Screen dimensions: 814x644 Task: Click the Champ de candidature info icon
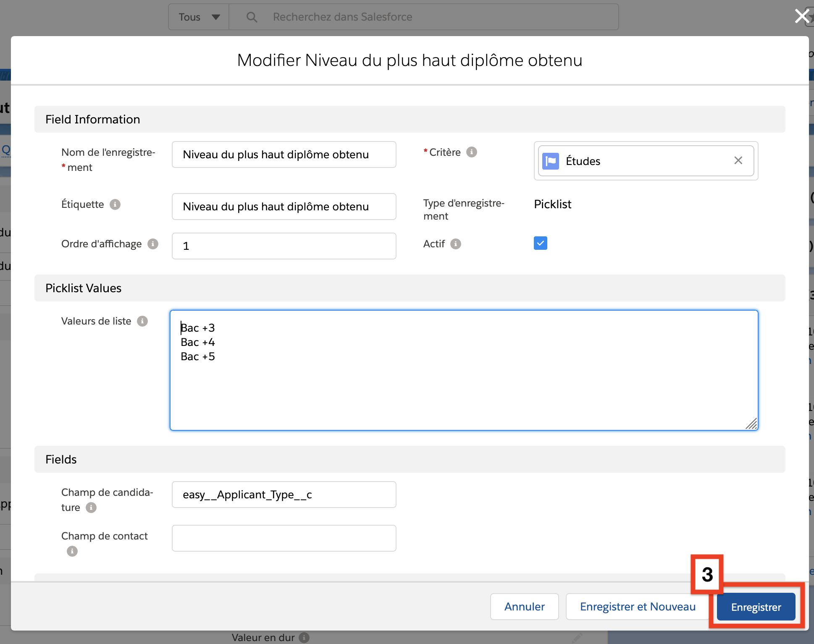pyautogui.click(x=91, y=508)
